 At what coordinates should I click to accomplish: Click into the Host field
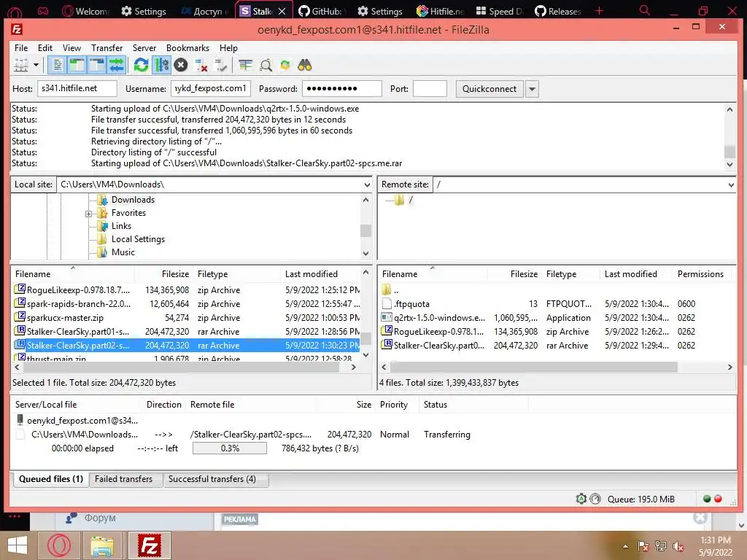point(77,88)
